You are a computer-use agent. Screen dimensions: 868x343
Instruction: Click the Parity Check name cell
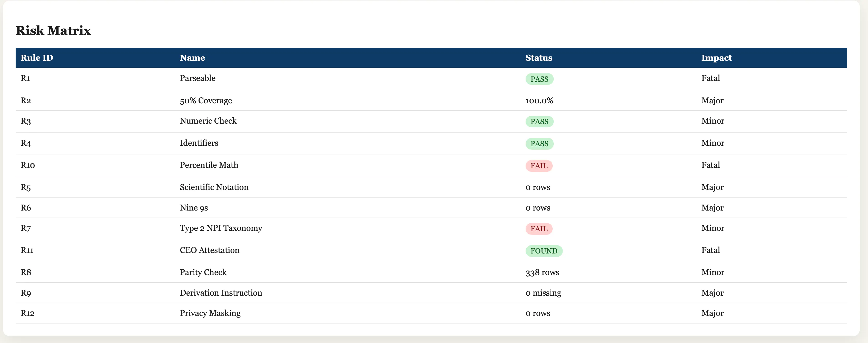click(x=203, y=272)
